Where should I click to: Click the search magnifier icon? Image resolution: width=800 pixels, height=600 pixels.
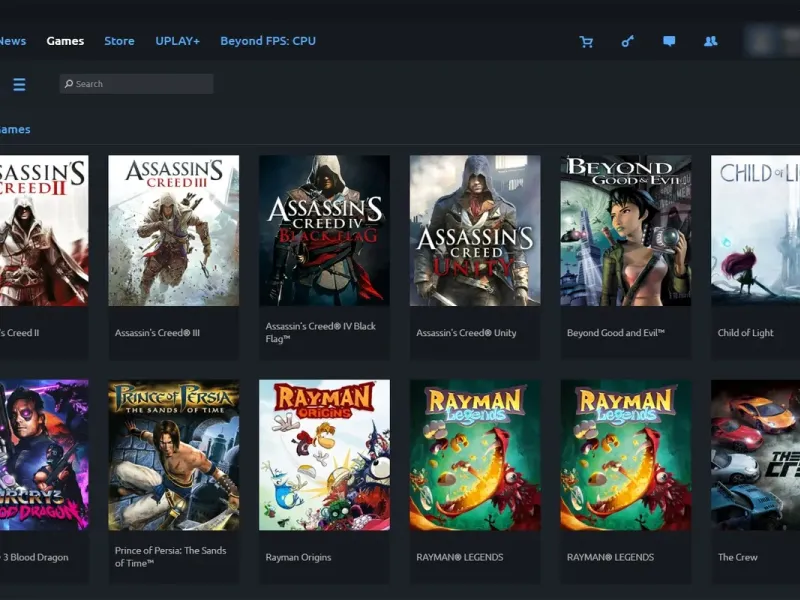pyautogui.click(x=69, y=84)
